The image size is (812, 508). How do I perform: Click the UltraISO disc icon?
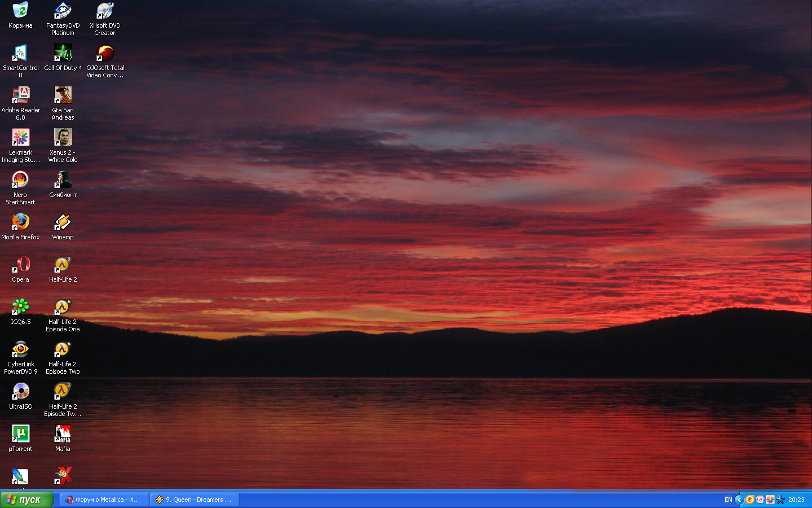tap(20, 391)
